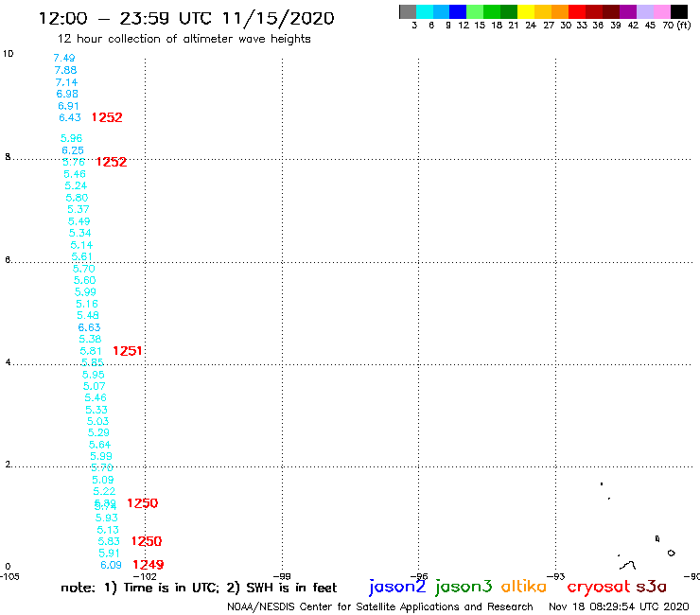Click the 5.61 wave height value

click(x=81, y=256)
